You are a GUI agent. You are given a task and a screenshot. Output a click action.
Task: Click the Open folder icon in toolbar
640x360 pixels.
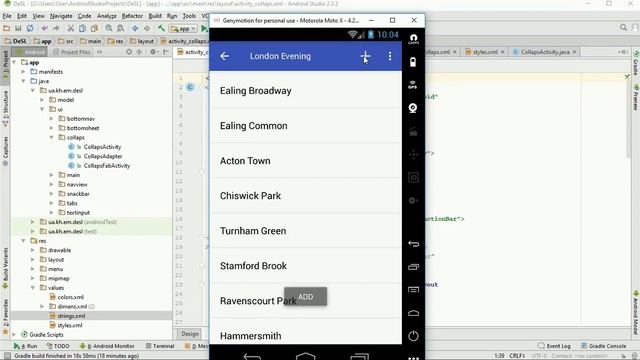(x=6, y=29)
